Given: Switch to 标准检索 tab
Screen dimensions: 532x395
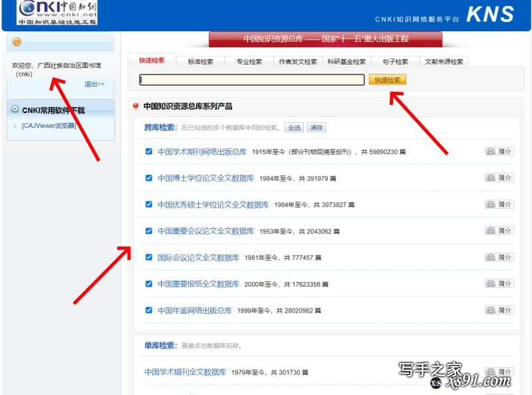Looking at the screenshot, I should click(201, 62).
